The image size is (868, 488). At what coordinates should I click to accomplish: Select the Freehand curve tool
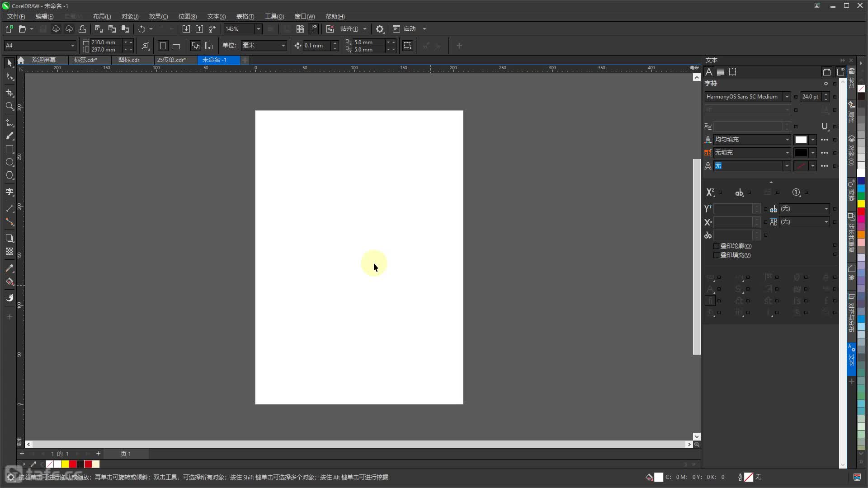coord(9,122)
